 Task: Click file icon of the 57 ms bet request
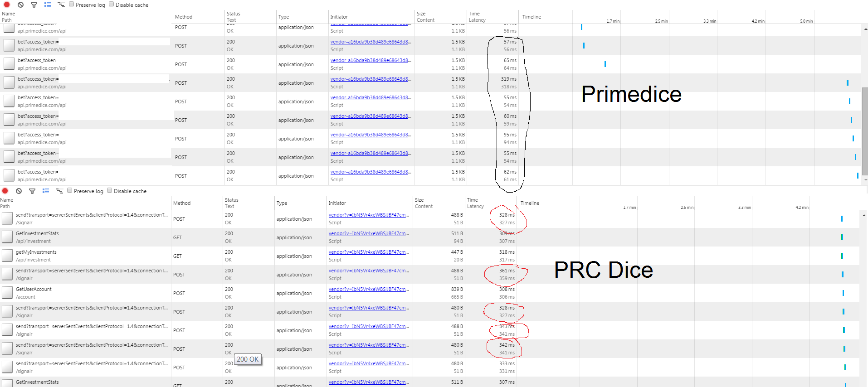point(9,45)
